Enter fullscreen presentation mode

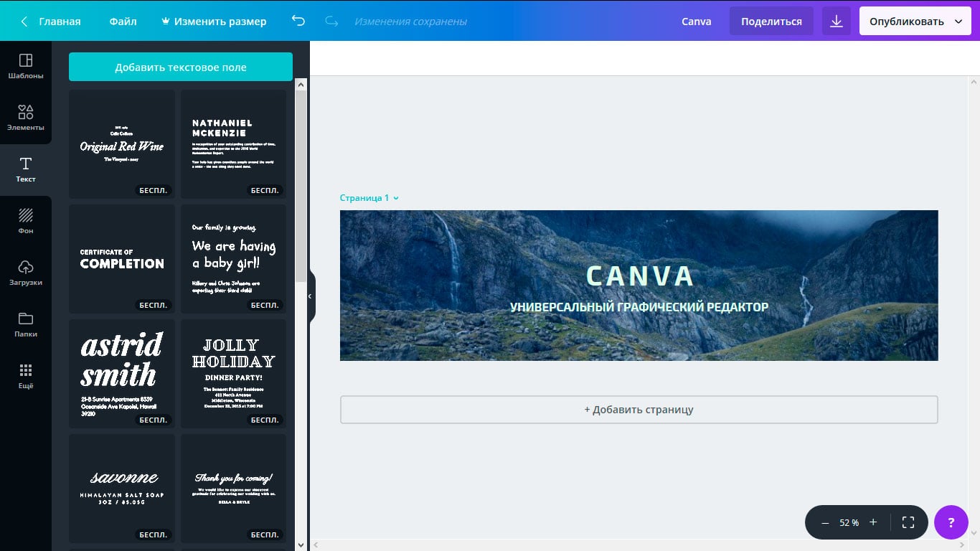click(908, 522)
